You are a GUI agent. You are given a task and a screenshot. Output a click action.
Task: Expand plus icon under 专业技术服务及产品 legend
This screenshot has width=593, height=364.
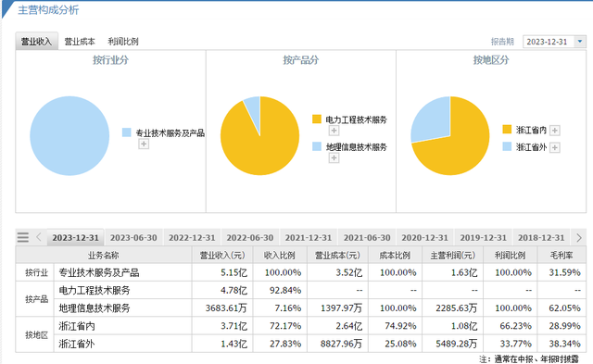(144, 144)
